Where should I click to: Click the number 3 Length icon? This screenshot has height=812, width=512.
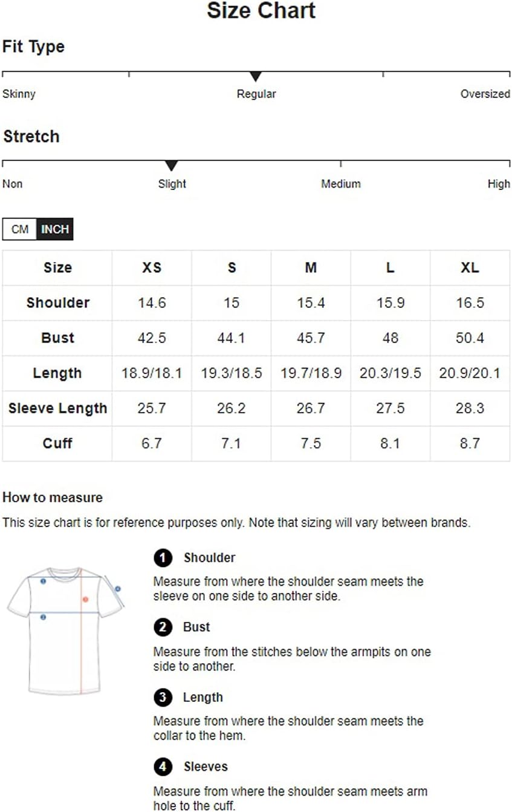click(163, 698)
